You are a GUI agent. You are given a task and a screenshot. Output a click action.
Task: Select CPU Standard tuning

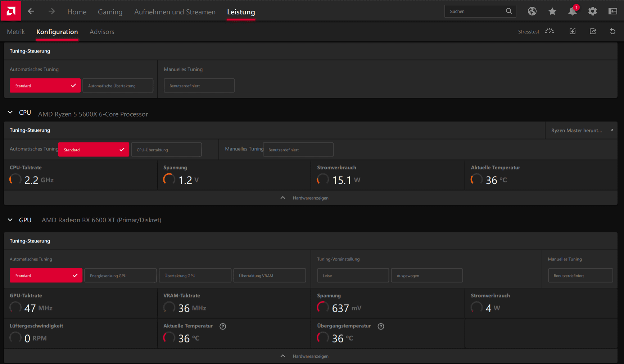coord(94,150)
